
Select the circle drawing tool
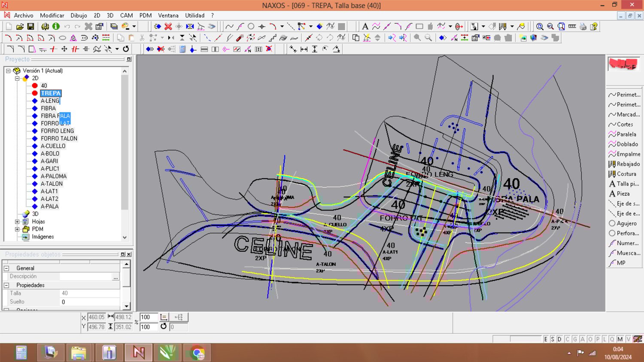pos(251,27)
